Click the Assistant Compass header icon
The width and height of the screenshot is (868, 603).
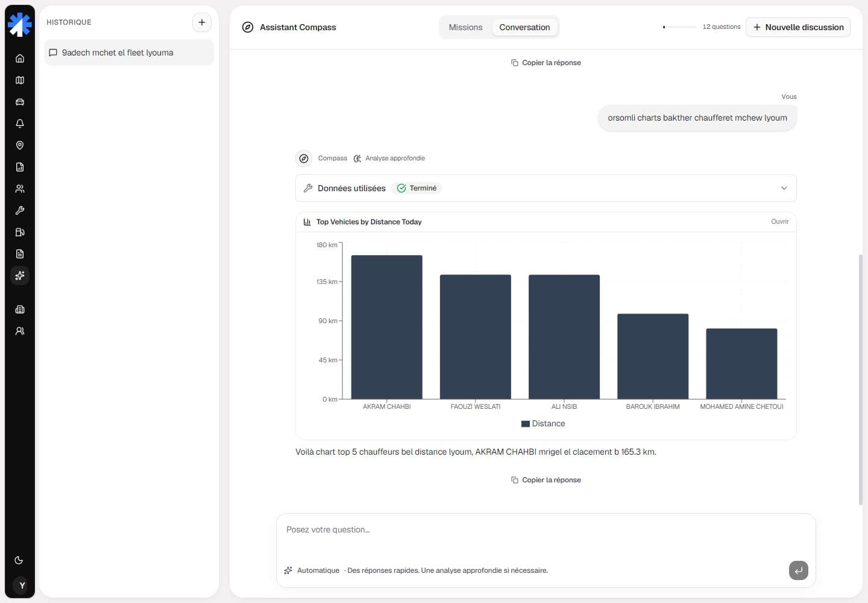point(248,27)
